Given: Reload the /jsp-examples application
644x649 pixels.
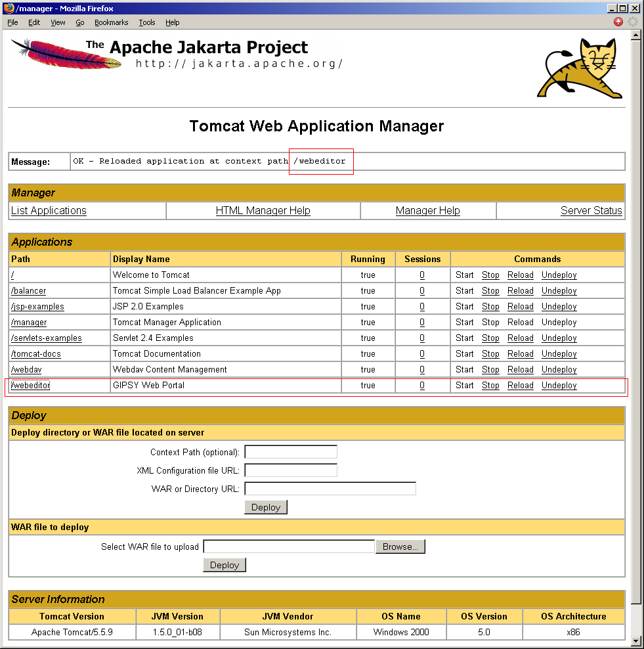Looking at the screenshot, I should click(521, 306).
